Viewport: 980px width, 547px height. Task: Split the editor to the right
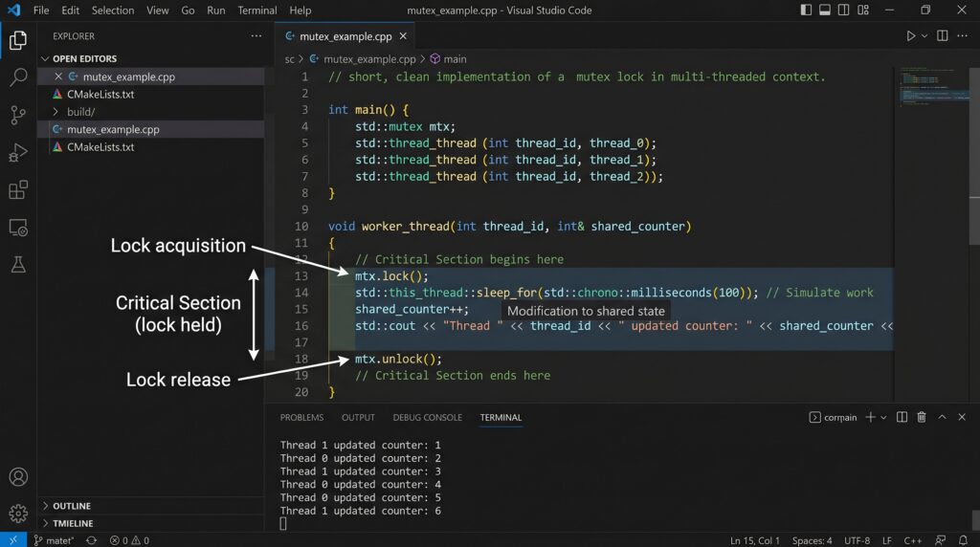tap(942, 36)
